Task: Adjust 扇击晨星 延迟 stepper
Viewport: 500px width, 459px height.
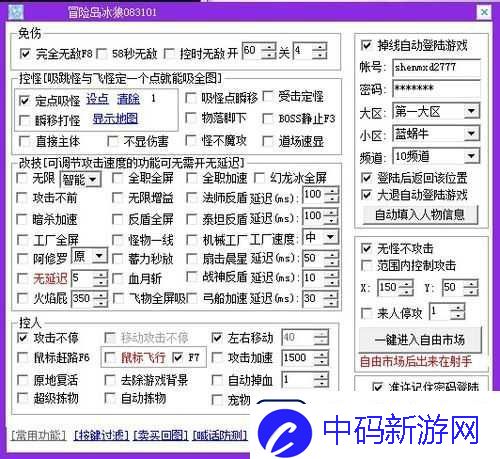Action: coord(332,258)
